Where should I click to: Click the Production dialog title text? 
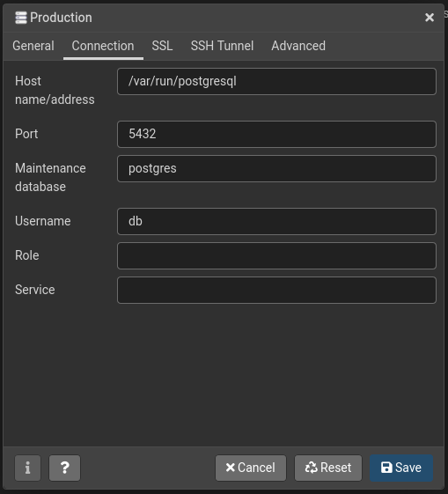[61, 18]
